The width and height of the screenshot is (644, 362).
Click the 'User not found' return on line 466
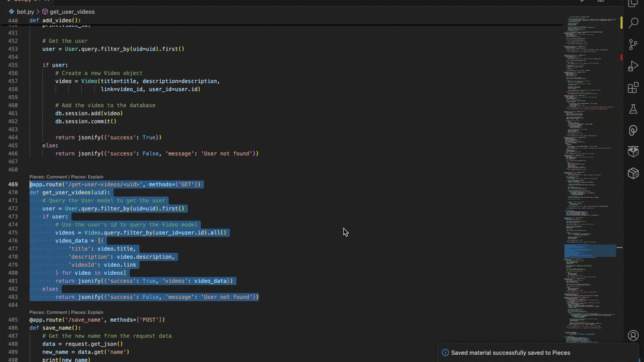click(157, 154)
